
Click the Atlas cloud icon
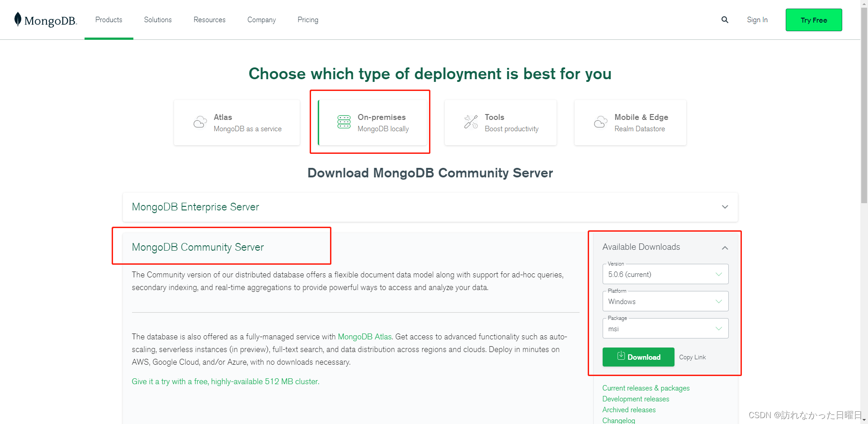point(200,122)
